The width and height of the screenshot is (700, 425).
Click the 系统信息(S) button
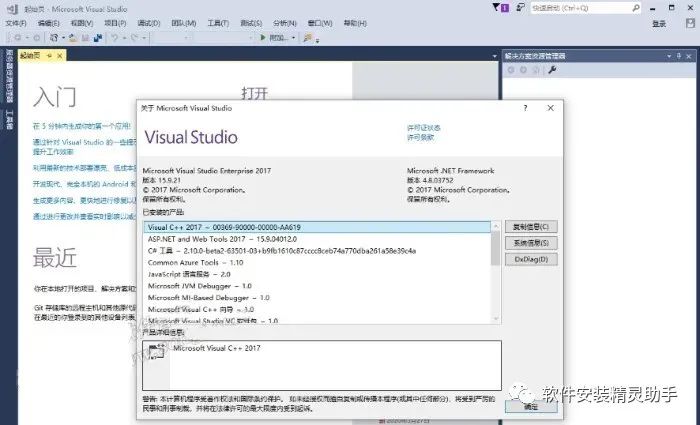click(x=531, y=243)
